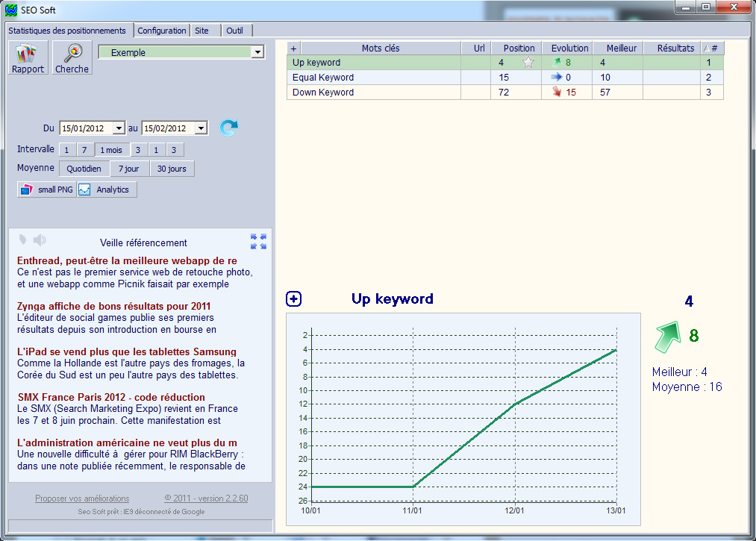Switch to Statistiques des positionnements tab
This screenshot has width=756, height=541.
tap(67, 31)
